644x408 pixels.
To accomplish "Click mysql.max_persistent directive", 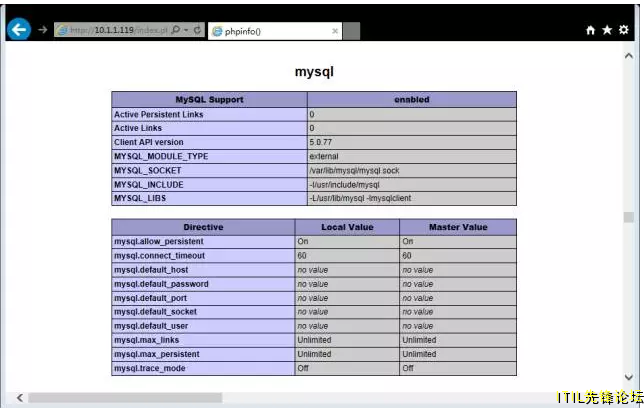I will tap(156, 354).
